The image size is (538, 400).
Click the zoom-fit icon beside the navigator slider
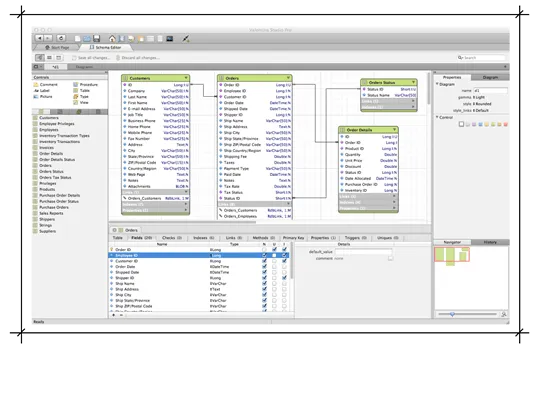504,314
